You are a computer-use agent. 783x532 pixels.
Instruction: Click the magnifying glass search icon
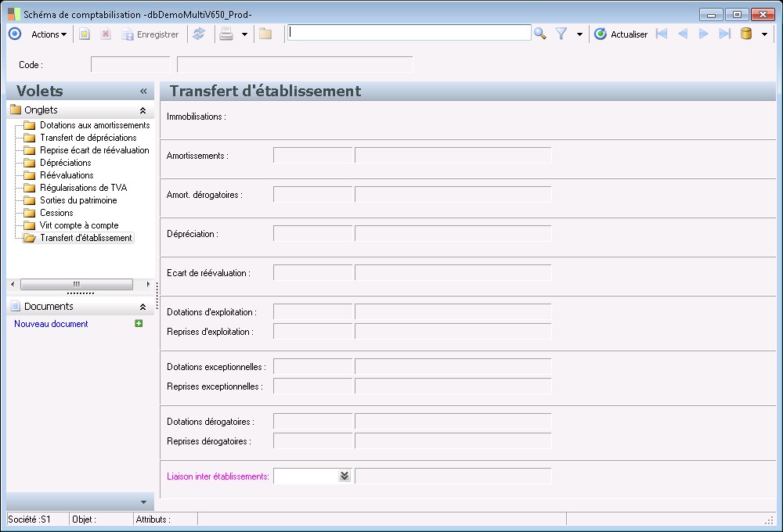point(539,34)
